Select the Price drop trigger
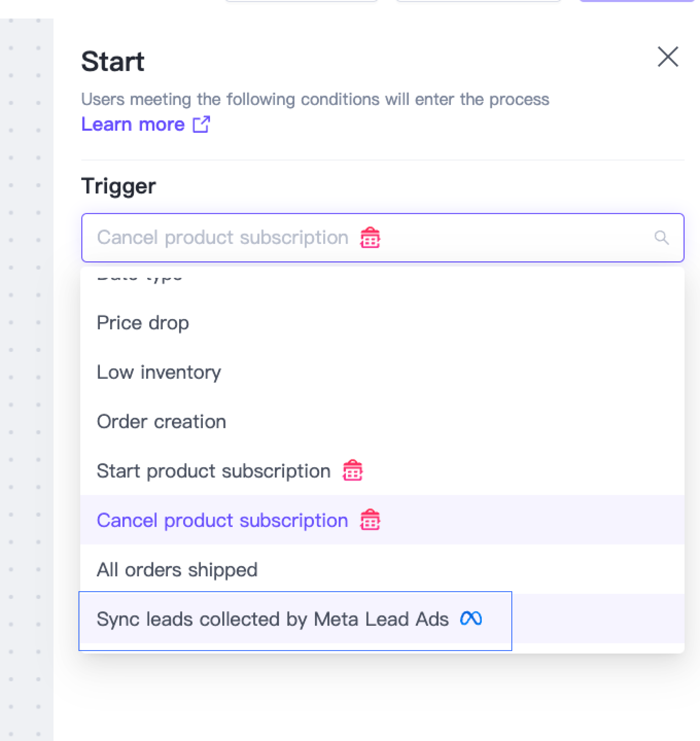This screenshot has height=741, width=700. pos(143,323)
